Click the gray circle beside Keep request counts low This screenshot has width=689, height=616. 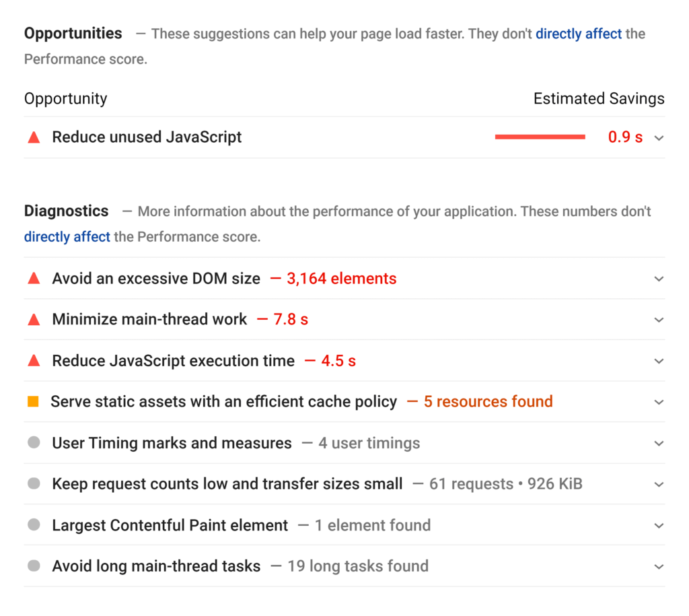point(33,483)
